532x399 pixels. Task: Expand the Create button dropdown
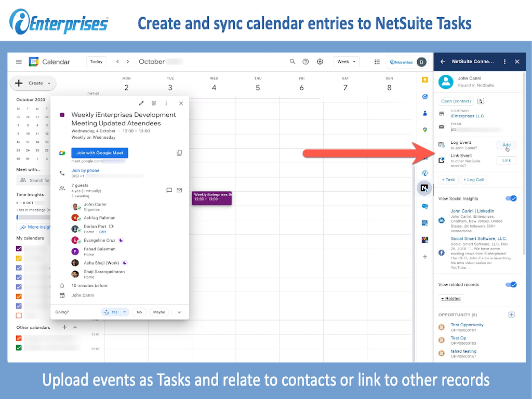tap(49, 83)
